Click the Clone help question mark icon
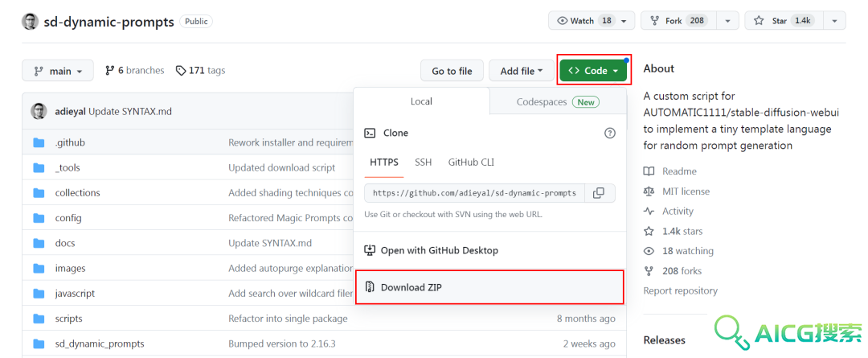Screen dimensions: 868x358 609,133
